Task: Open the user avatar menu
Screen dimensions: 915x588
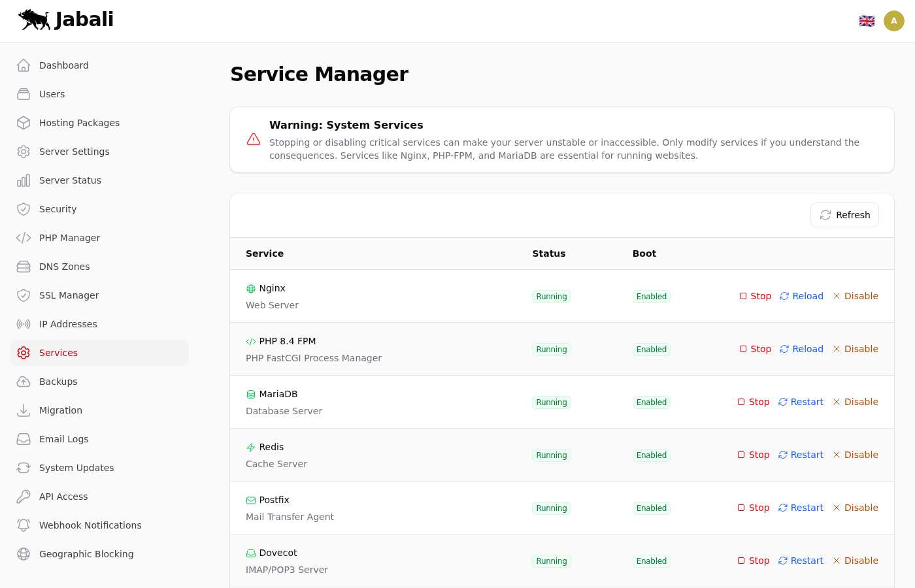Action: [x=893, y=21]
